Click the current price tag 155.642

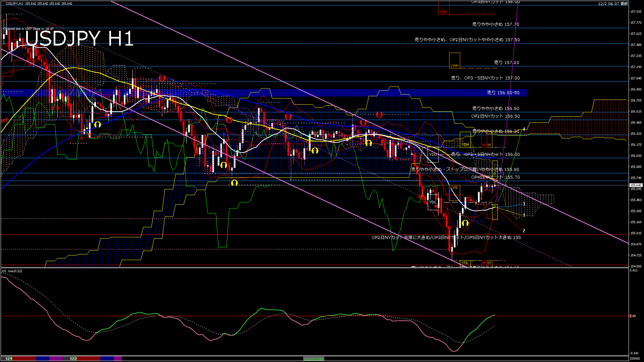point(636,185)
